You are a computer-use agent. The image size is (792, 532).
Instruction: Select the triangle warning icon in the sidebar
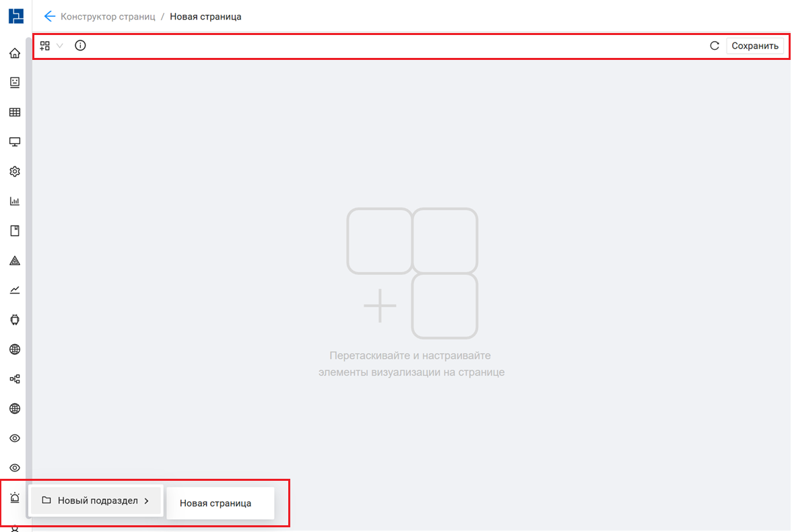15,261
